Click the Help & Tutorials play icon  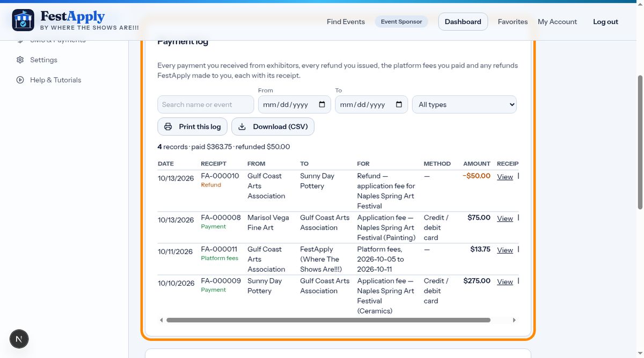[x=20, y=80]
